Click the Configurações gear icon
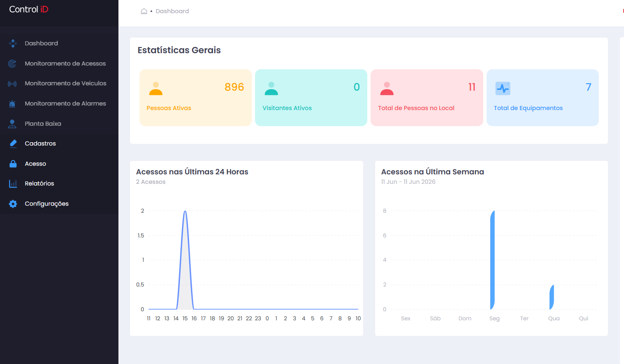The height and width of the screenshot is (364, 624). [13, 204]
